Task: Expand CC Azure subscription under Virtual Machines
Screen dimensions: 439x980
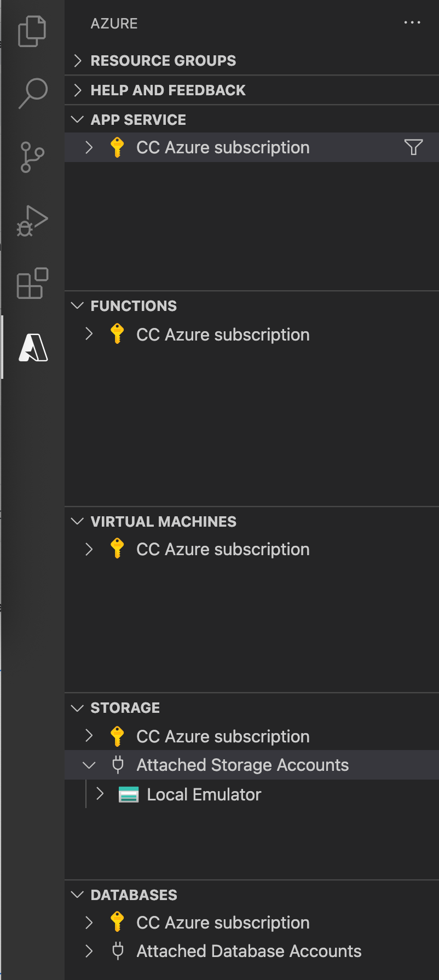Action: click(x=89, y=549)
